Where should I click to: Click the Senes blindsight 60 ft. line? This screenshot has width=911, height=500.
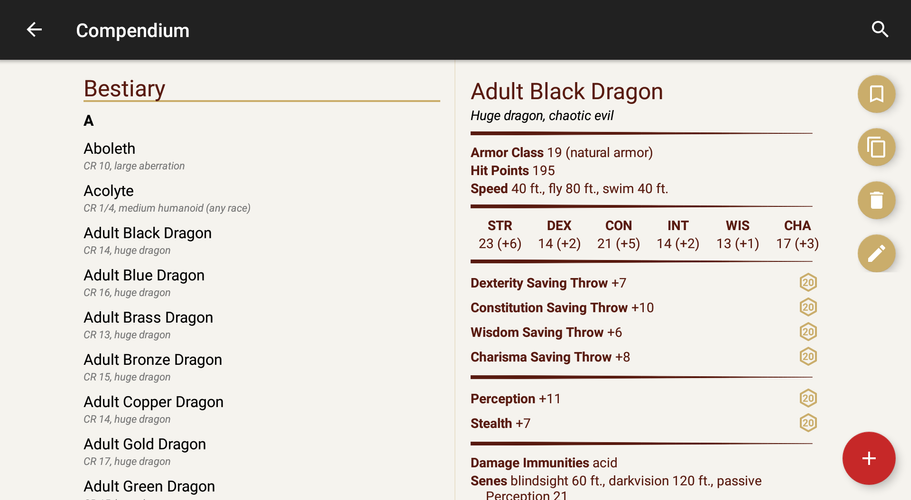pyautogui.click(x=616, y=488)
